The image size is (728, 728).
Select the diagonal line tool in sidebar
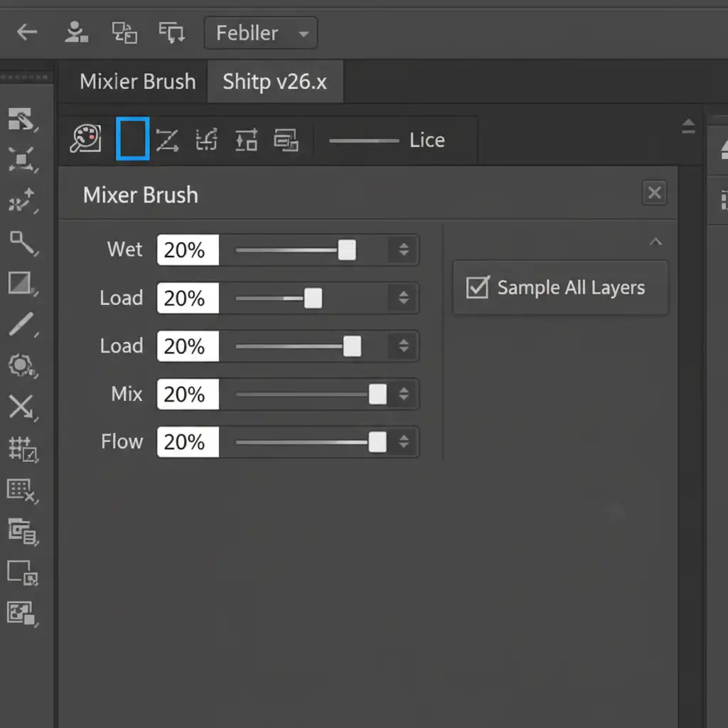(x=21, y=325)
